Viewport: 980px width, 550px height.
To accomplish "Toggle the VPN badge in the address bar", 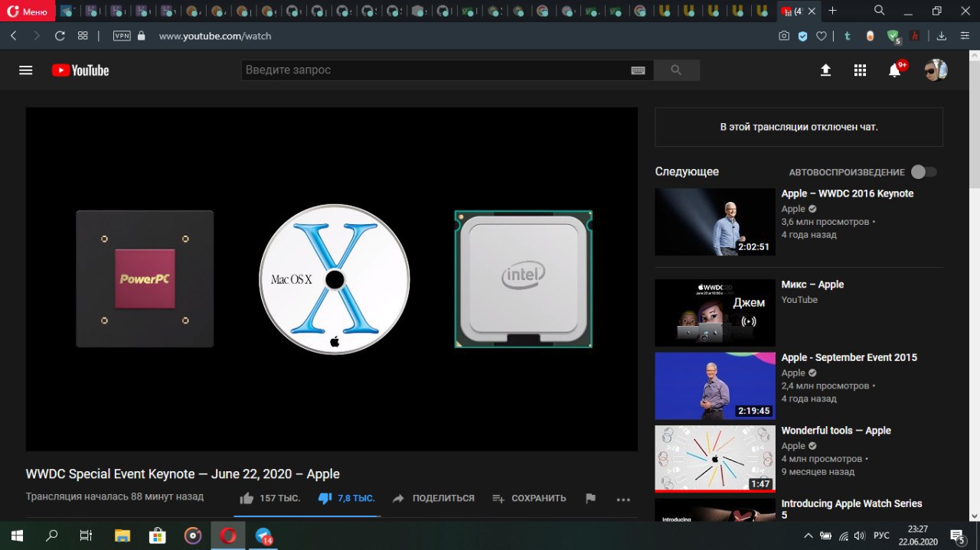I will pos(122,36).
